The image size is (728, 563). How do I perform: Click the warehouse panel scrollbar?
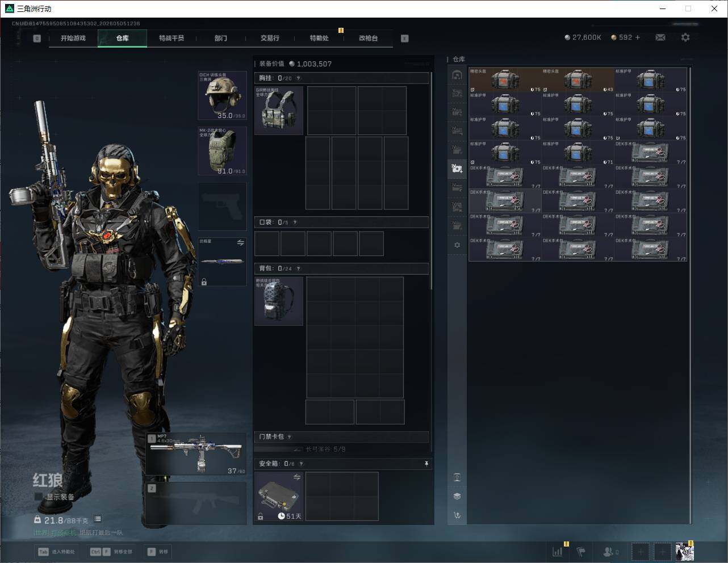click(690, 295)
